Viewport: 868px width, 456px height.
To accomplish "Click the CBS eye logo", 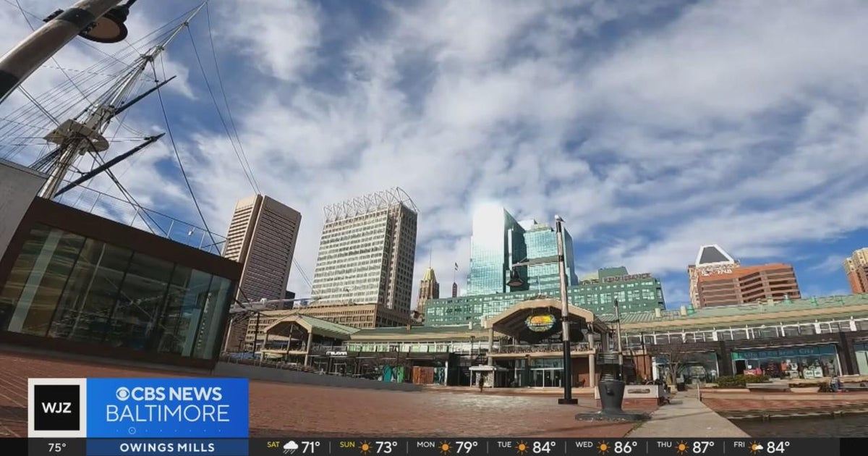I will point(123,394).
